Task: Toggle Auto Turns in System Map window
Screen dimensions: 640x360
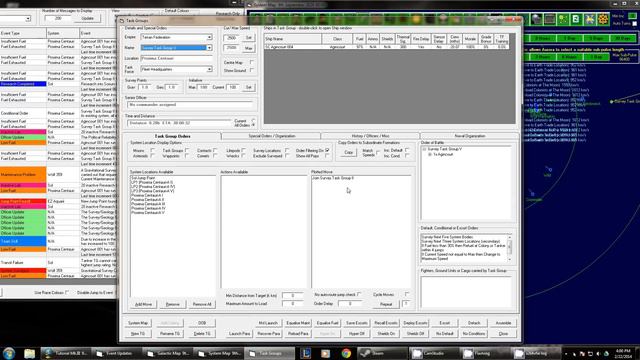Action: [x=634, y=24]
